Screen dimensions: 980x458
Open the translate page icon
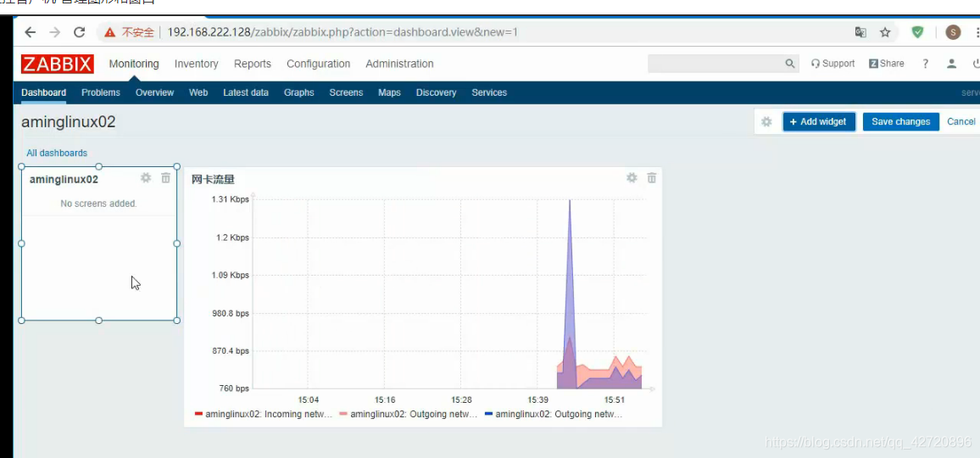point(860,32)
